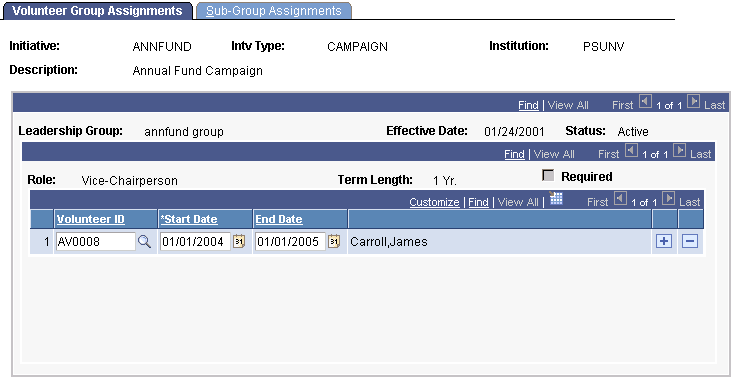Image resolution: width=733 pixels, height=380 pixels.
Task: Switch to Volunteer Group Assignments tab
Action: [x=97, y=11]
